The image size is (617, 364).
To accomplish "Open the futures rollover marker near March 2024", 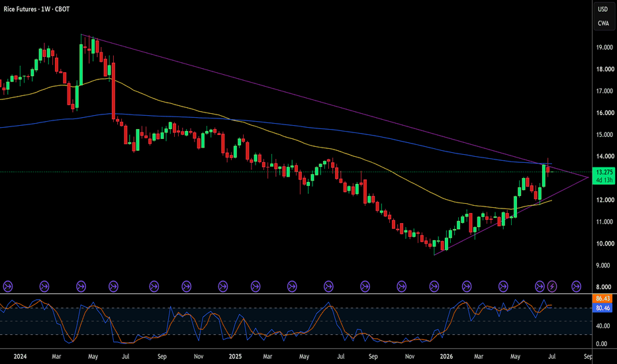I will (44, 287).
